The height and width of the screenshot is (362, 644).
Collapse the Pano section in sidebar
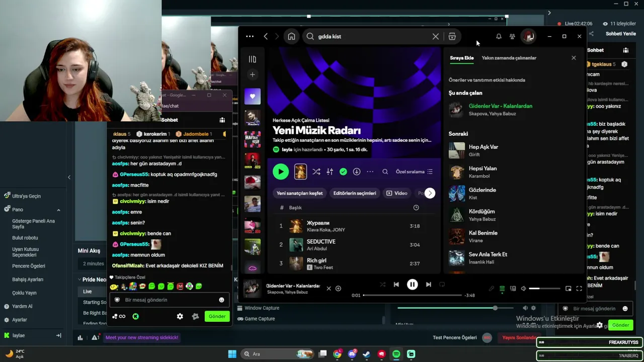pyautogui.click(x=58, y=210)
